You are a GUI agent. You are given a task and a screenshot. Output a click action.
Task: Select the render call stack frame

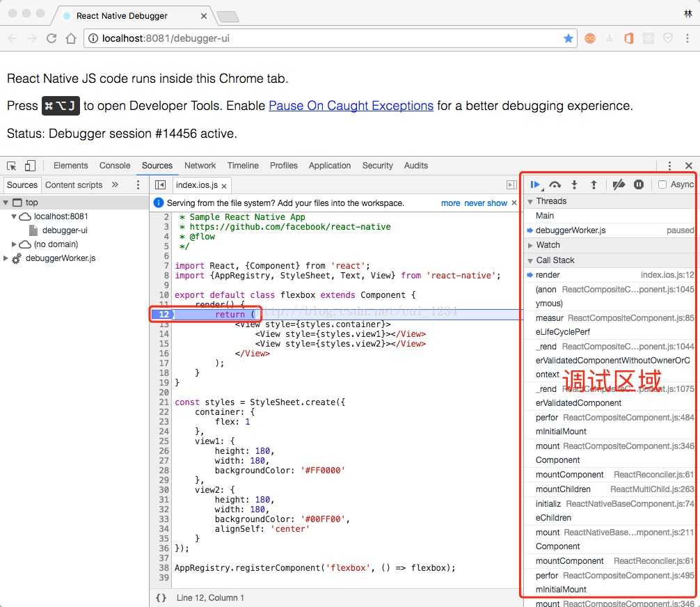pos(610,275)
